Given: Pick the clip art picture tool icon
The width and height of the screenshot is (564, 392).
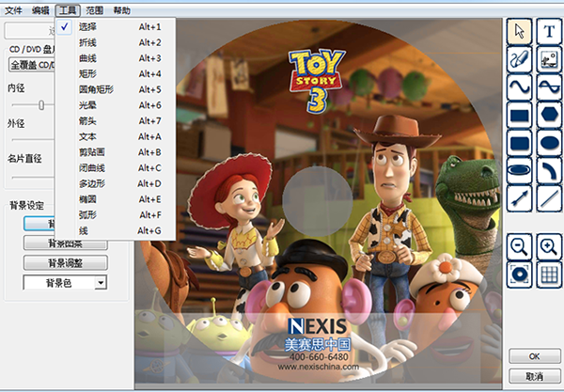Looking at the screenshot, I should pos(549,59).
